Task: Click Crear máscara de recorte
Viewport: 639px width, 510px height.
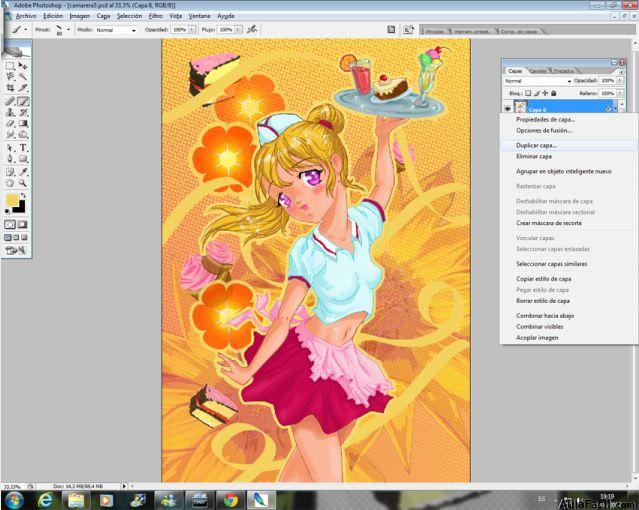Action: coord(549,223)
